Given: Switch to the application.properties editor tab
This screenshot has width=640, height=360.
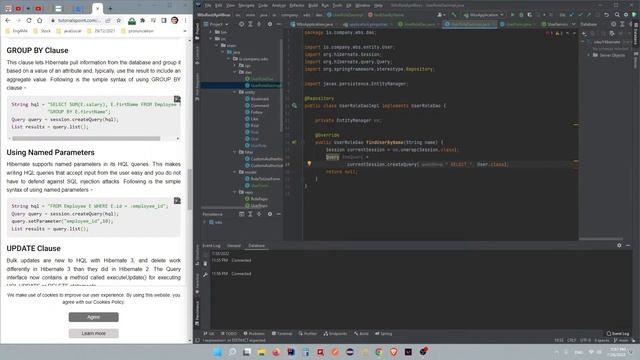Looking at the screenshot, I should tap(367, 24).
